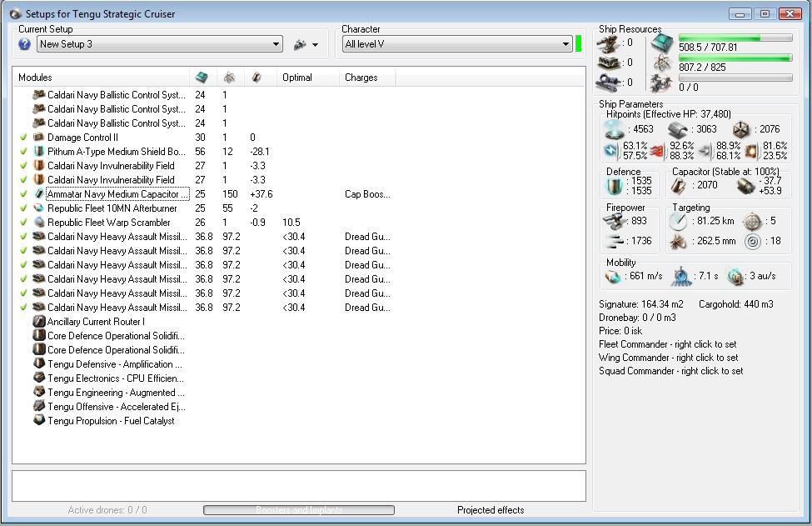This screenshot has height=526, width=812.
Task: Toggle check mark on Republic Fleet 10MN Afterburner
Action: (x=23, y=208)
